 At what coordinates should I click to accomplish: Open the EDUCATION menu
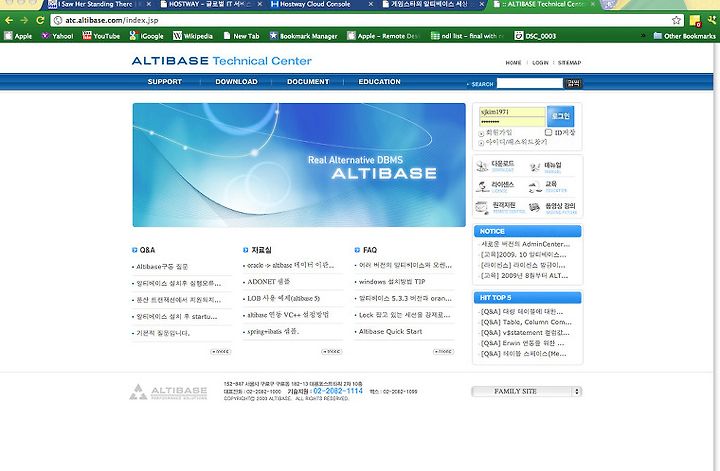pos(379,82)
